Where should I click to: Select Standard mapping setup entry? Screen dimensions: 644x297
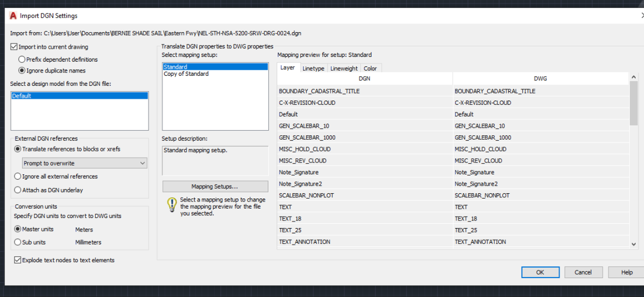pyautogui.click(x=216, y=67)
